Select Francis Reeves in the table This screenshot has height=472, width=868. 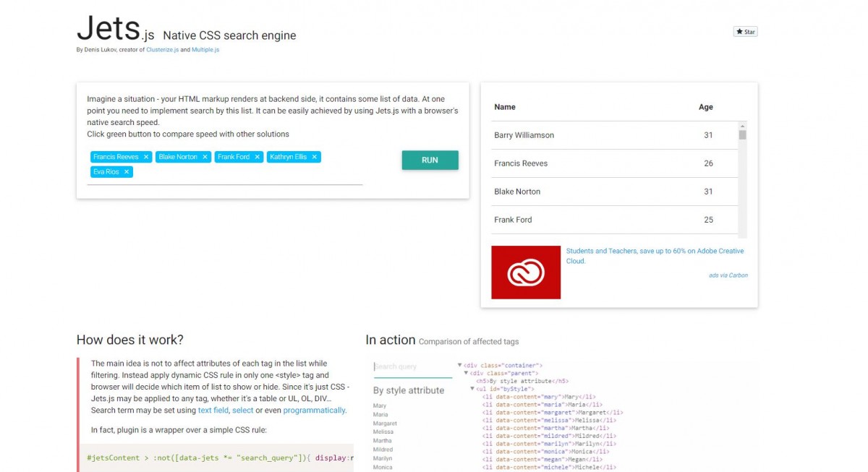521,163
